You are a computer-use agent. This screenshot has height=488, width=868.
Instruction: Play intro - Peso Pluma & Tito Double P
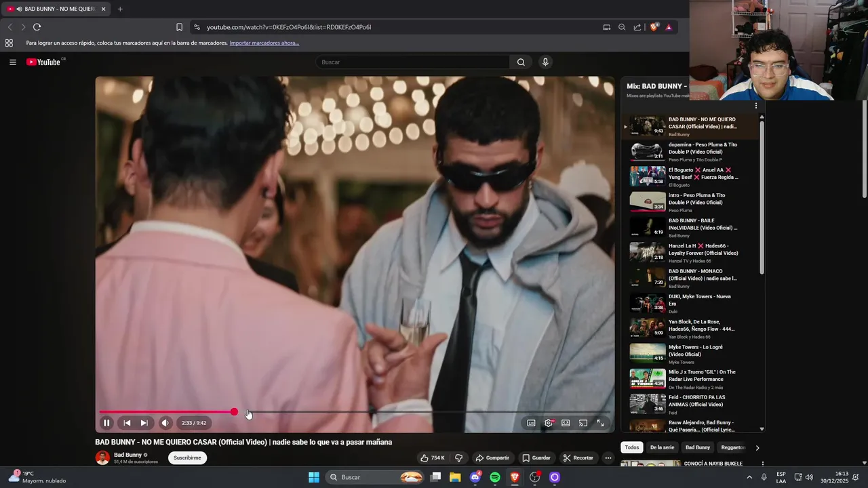coord(690,202)
